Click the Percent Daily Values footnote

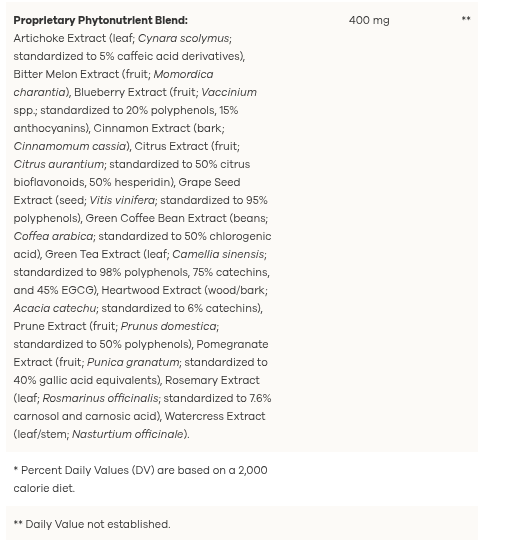(141, 479)
